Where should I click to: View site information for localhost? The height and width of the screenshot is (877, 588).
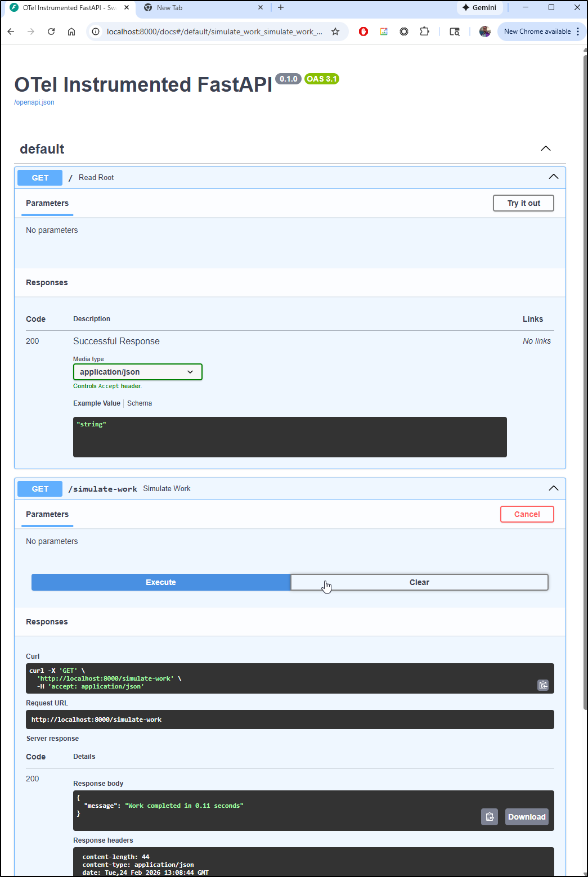(x=96, y=32)
